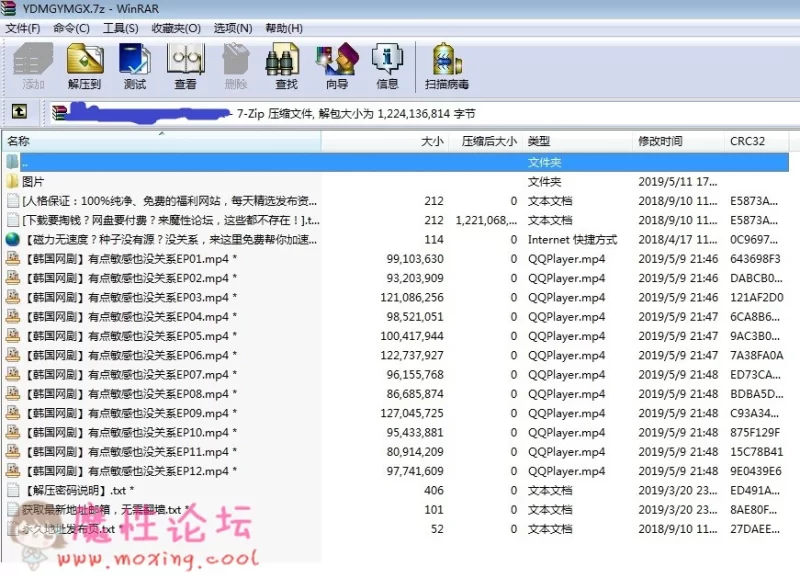
Task: Click size value 127,045,725
Action: [x=412, y=413]
